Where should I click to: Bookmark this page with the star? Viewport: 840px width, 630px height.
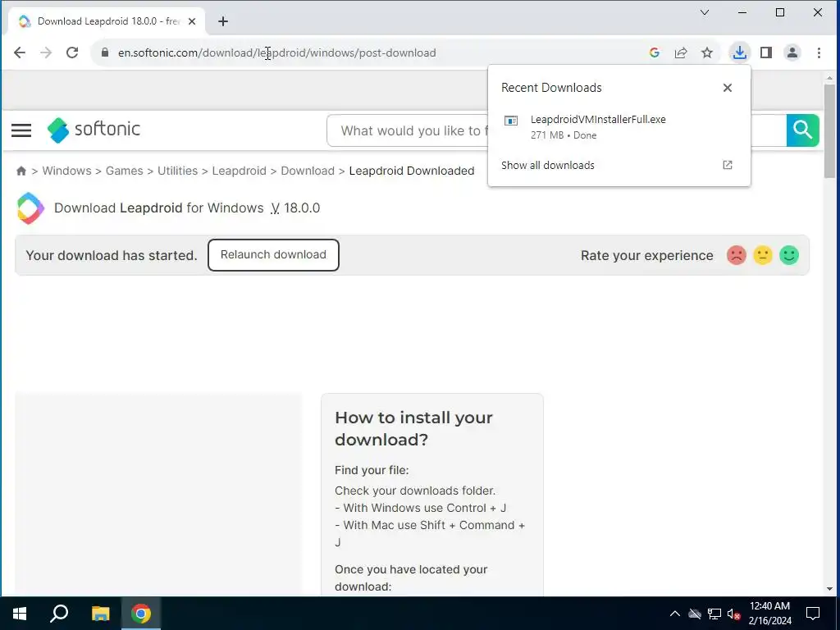(707, 52)
